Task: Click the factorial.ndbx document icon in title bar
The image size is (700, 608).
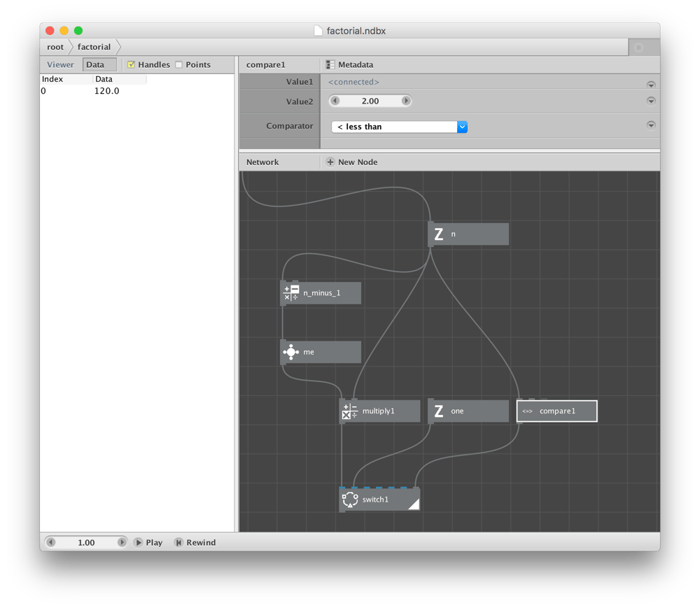Action: point(318,31)
